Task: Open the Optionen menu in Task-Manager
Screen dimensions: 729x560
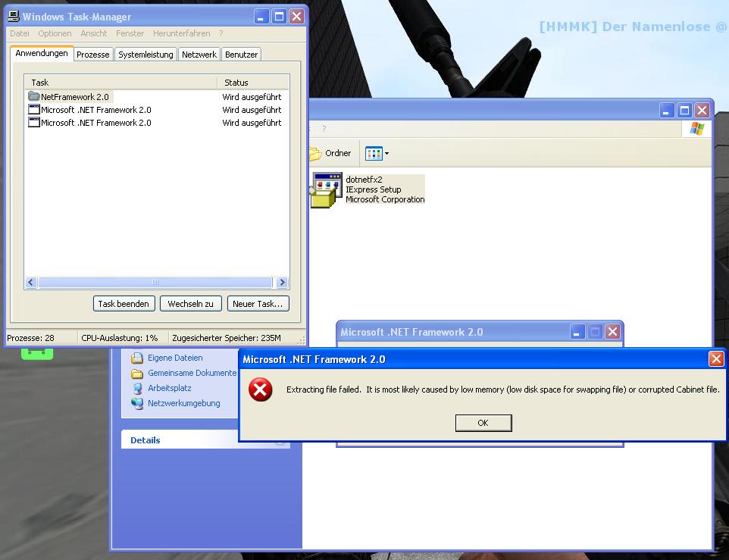Action: point(55,33)
